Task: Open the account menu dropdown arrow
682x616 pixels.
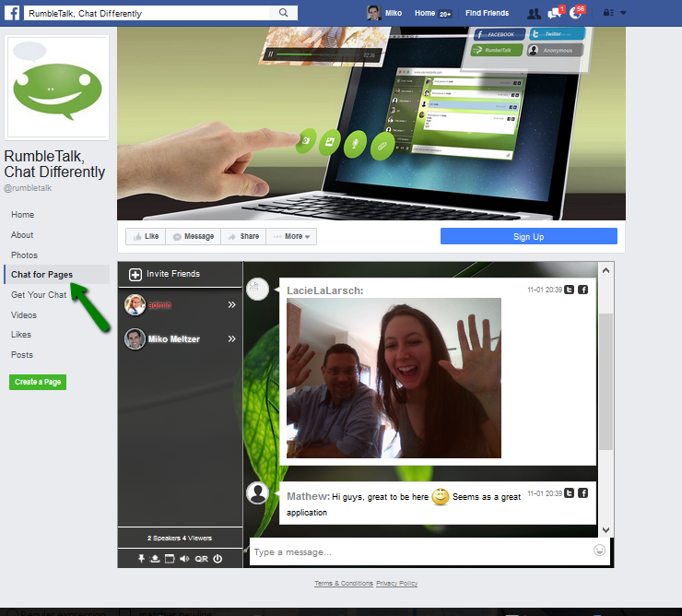Action: [x=623, y=13]
